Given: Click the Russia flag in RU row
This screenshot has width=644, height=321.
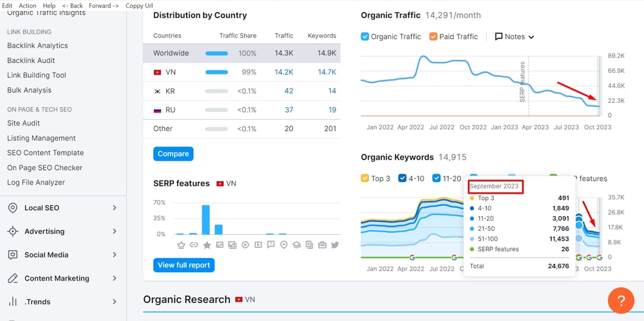Looking at the screenshot, I should click(x=157, y=110).
